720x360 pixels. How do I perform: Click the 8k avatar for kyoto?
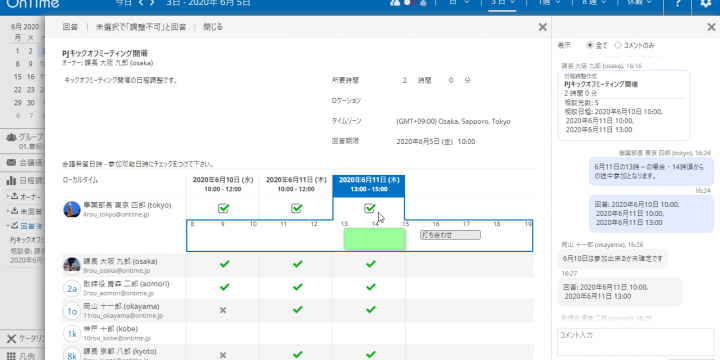coord(72,354)
